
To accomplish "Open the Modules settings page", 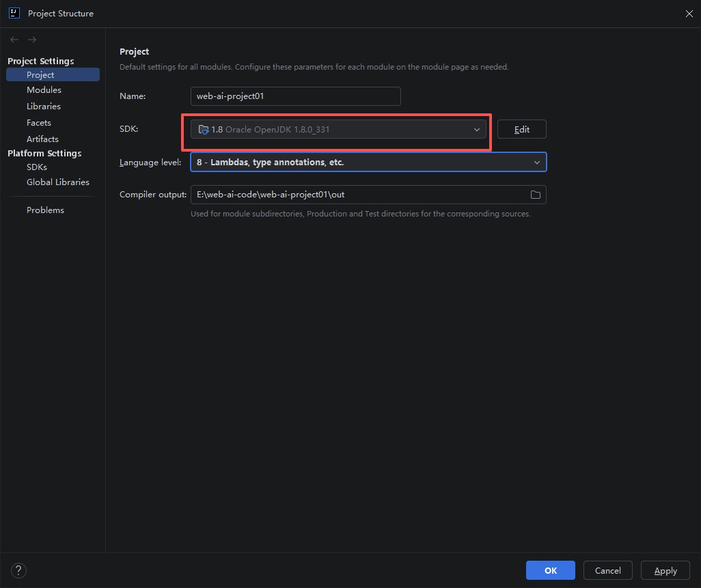I will pos(44,90).
